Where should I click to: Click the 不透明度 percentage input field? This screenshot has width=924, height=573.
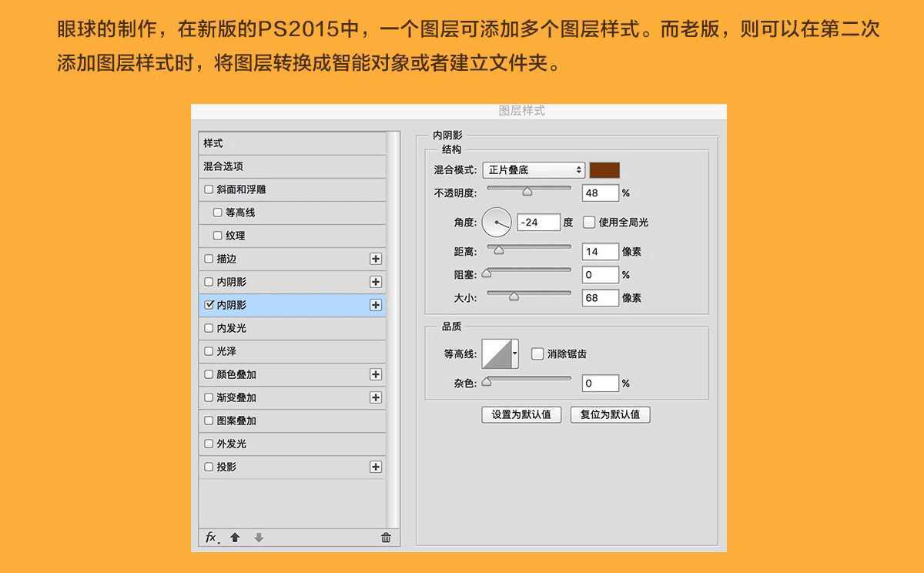point(600,193)
